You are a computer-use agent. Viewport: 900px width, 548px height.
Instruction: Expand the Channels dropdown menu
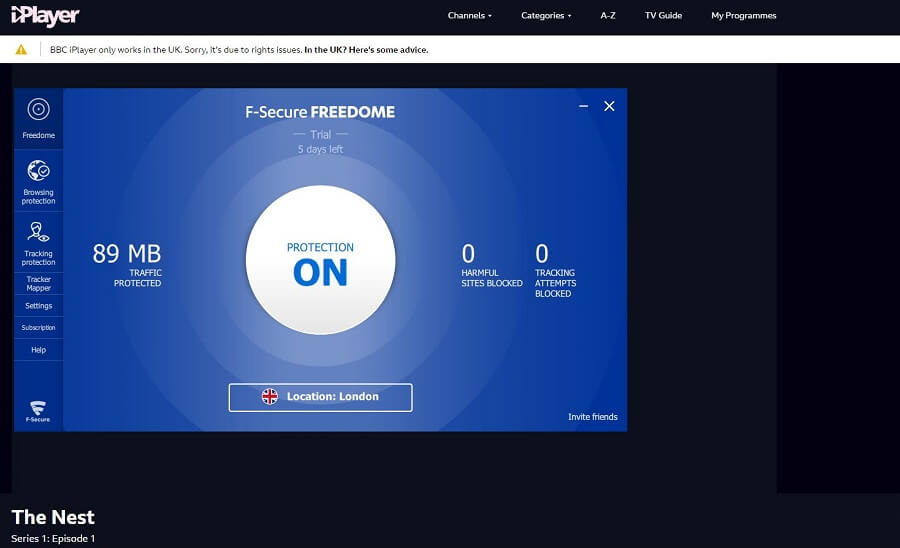pyautogui.click(x=470, y=15)
